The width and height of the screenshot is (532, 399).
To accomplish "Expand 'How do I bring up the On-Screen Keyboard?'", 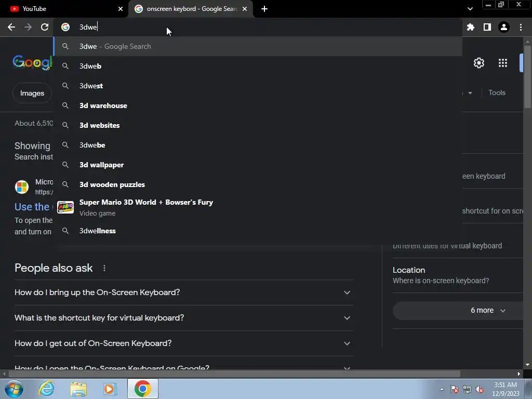I will tap(183, 292).
